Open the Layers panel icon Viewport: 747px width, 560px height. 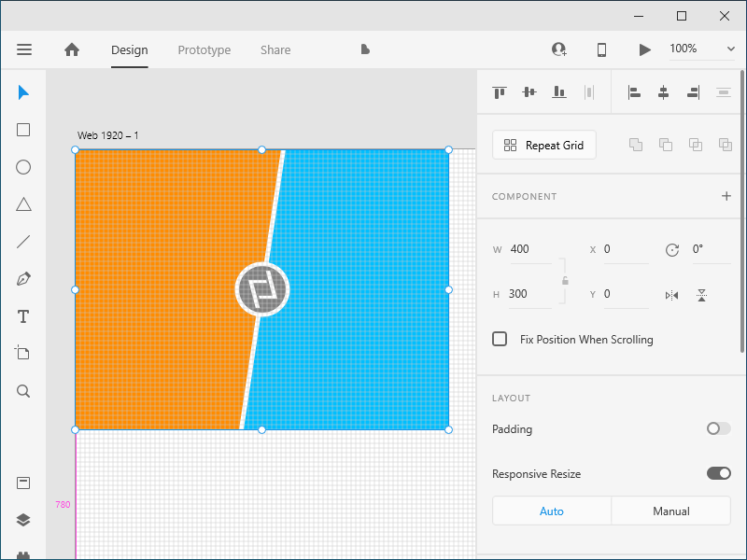point(23,520)
